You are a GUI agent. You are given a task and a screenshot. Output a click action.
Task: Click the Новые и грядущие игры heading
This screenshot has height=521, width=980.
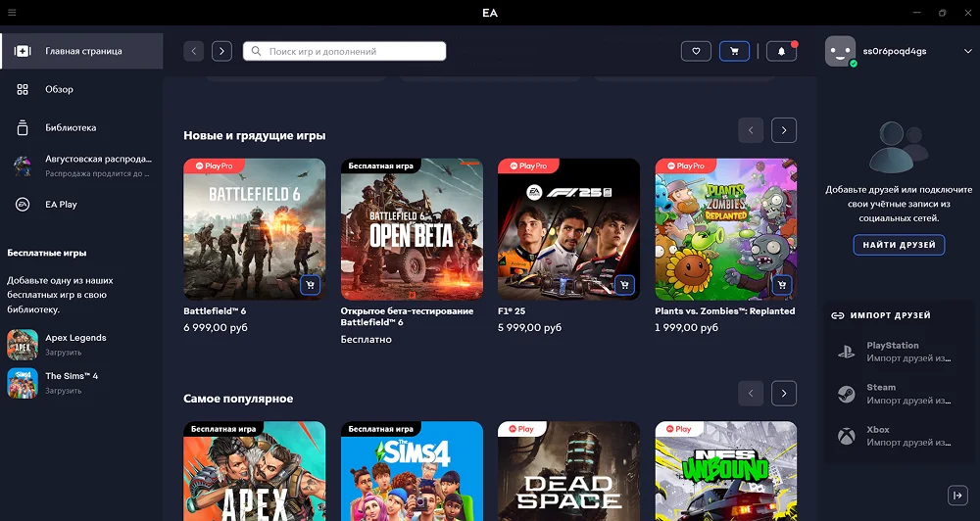pyautogui.click(x=255, y=135)
